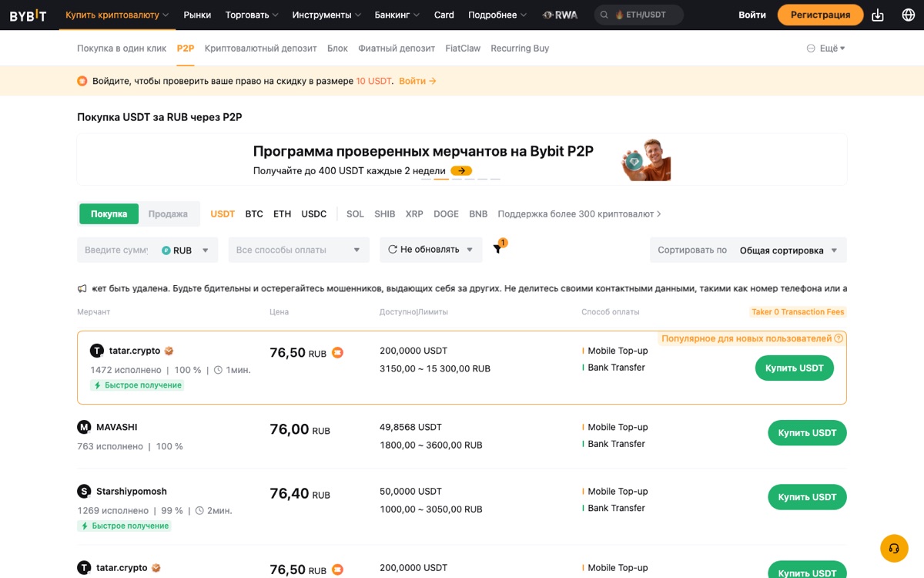Select the DOGE coin tab
This screenshot has height=578, width=924.
pyautogui.click(x=446, y=214)
